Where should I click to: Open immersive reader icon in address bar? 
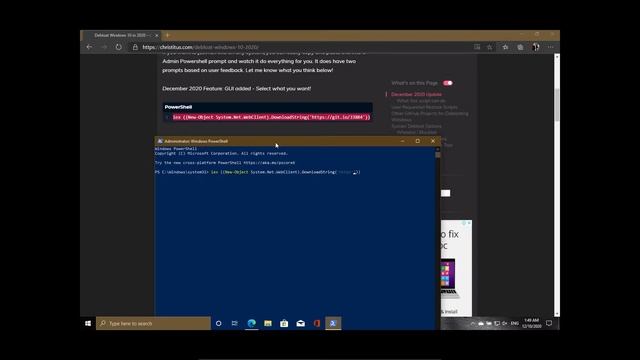point(477,47)
